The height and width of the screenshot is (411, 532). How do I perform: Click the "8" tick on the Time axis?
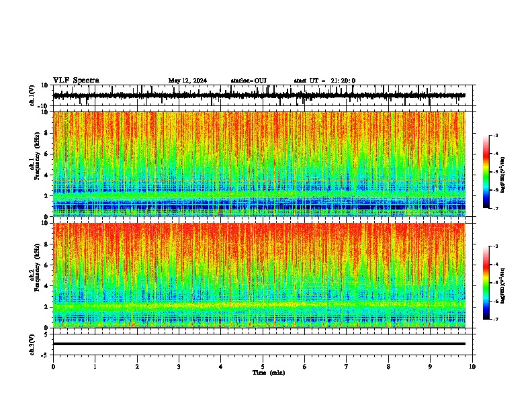click(x=388, y=367)
